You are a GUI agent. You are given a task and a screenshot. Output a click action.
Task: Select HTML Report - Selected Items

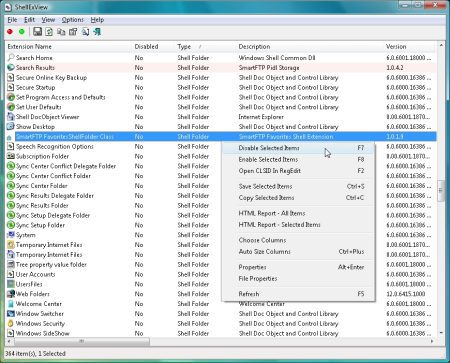[x=298, y=225]
